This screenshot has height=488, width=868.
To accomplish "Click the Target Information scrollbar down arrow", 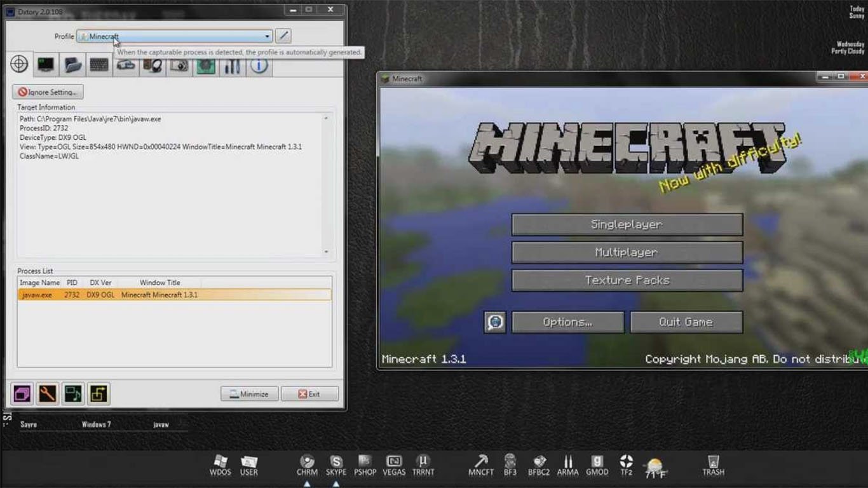I will tap(326, 252).
